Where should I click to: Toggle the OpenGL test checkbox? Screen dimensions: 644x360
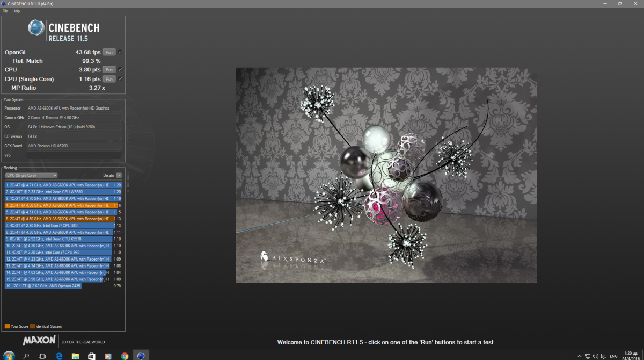point(120,52)
